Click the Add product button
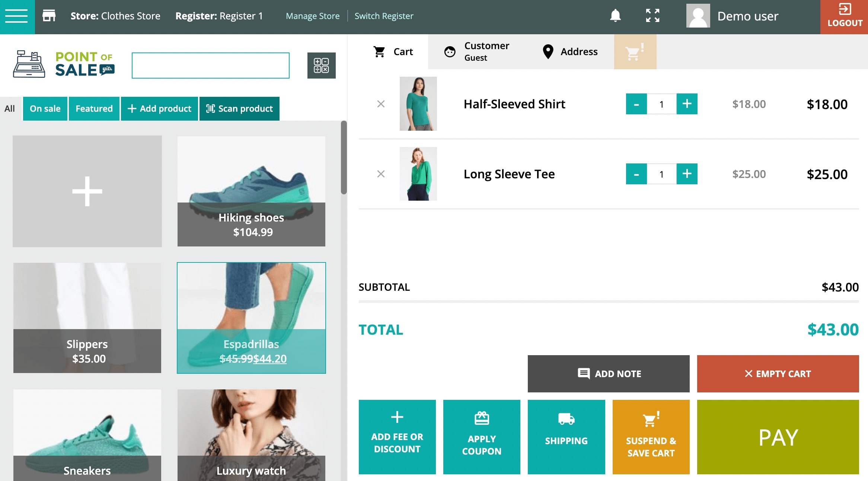 point(159,109)
